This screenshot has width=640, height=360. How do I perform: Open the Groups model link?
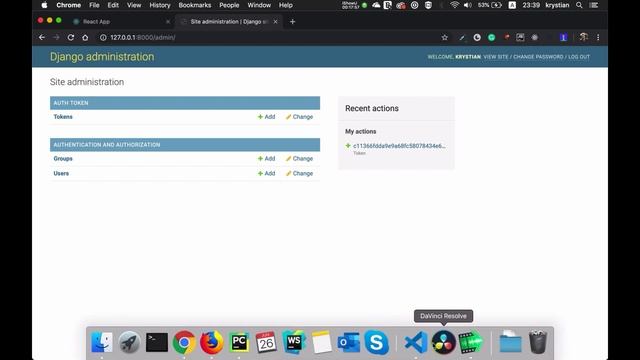tap(63, 158)
